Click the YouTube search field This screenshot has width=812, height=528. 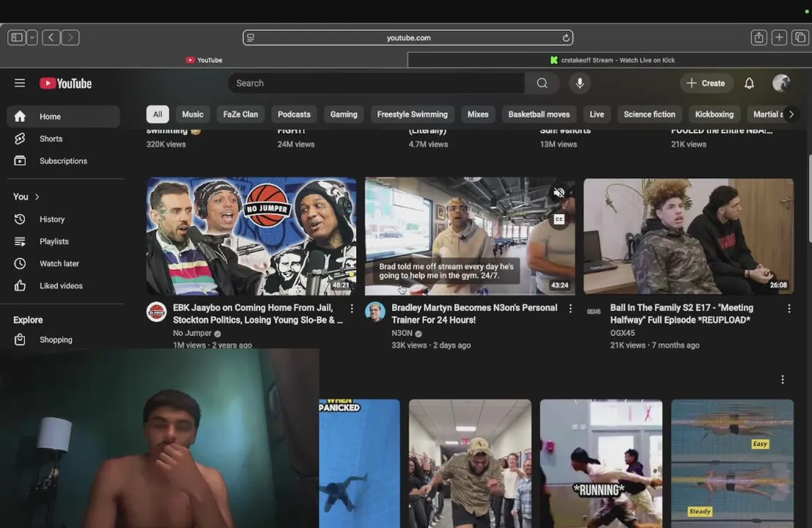(x=377, y=83)
